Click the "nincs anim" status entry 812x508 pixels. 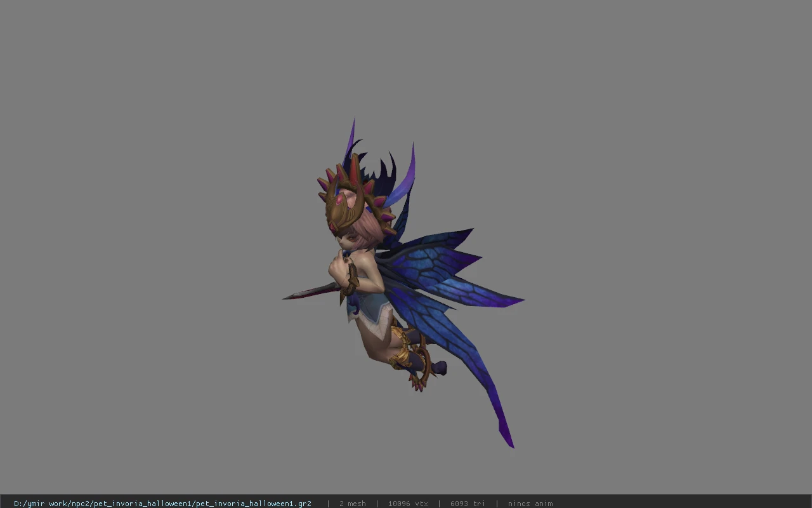(x=530, y=504)
